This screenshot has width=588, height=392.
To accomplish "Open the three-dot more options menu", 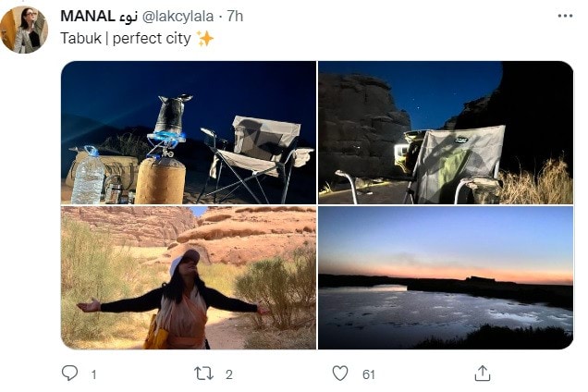I will (565, 16).
